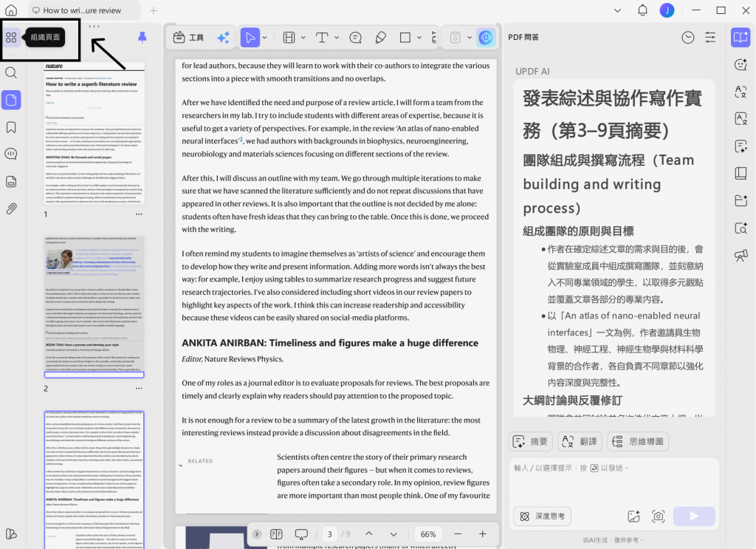Click the send message arrow button
Screen dimensions: 756x549
tap(694, 516)
